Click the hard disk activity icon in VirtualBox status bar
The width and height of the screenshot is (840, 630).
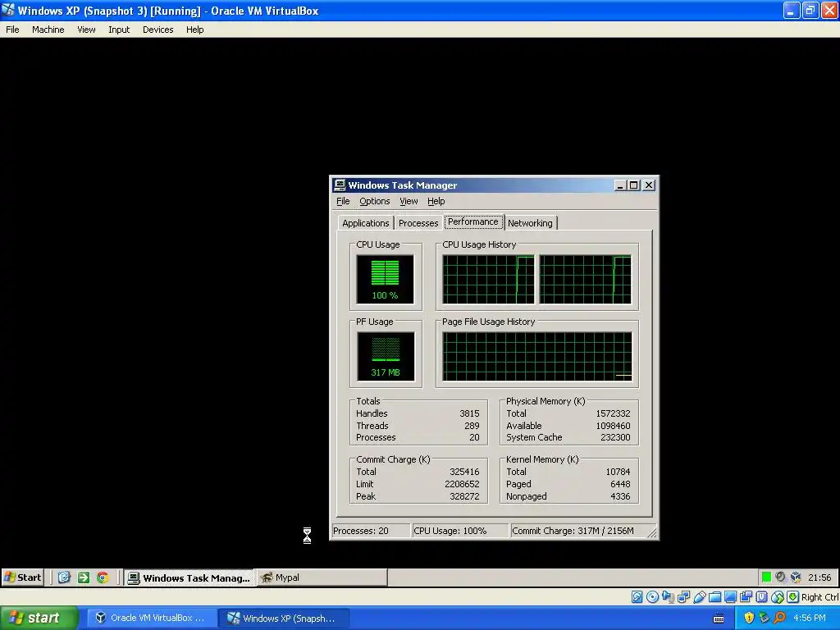tap(637, 597)
